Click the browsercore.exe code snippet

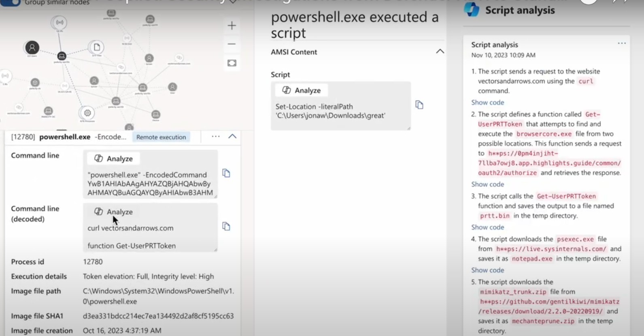[544, 134]
